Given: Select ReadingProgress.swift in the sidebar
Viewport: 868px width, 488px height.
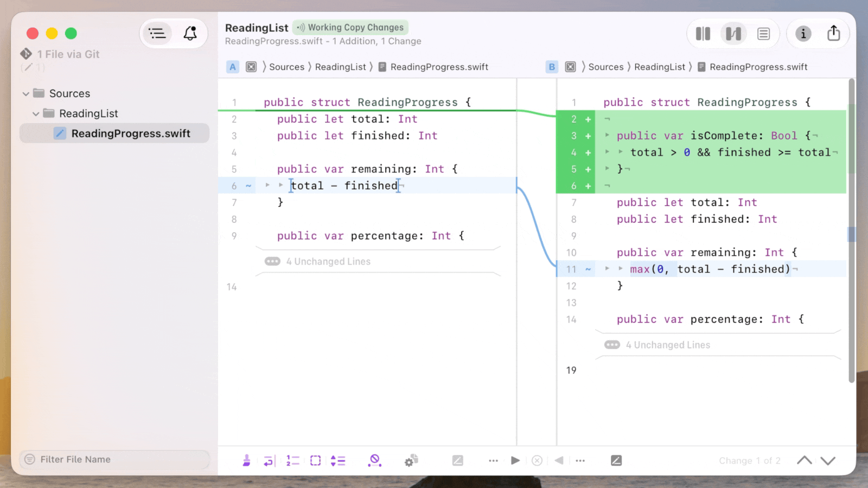Looking at the screenshot, I should point(114,133).
